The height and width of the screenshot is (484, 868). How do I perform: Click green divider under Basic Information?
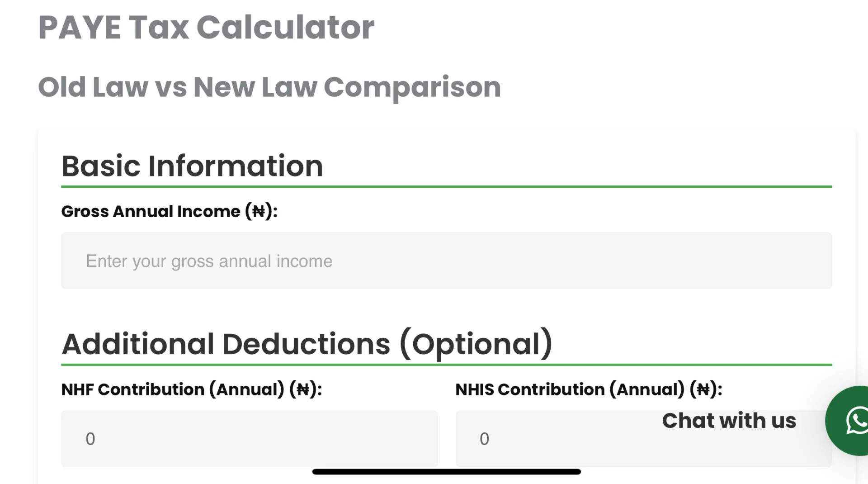click(446, 186)
